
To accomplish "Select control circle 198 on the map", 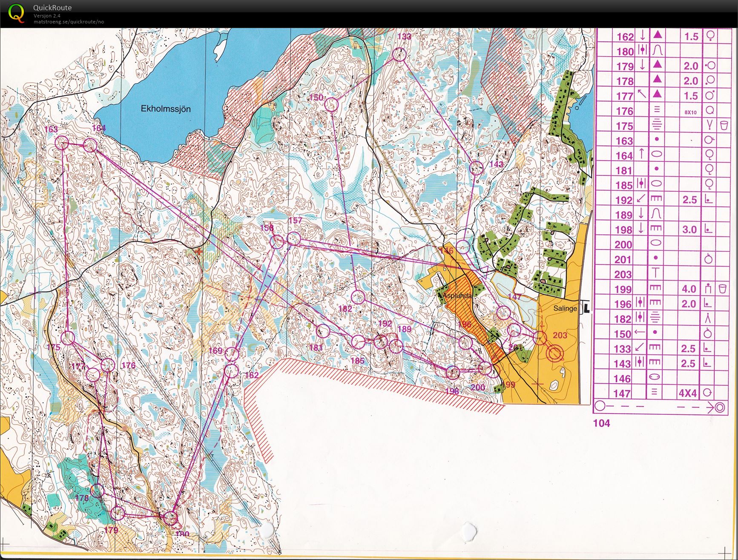I will pos(453,373).
